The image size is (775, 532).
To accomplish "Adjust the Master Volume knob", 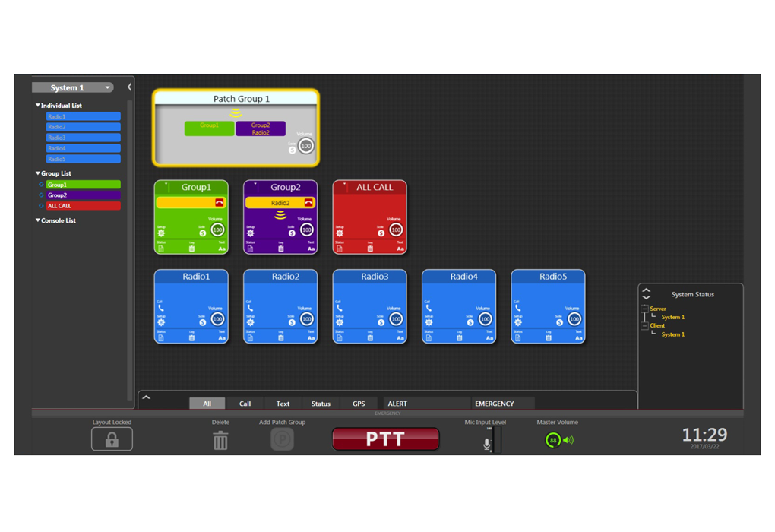I will [x=553, y=440].
